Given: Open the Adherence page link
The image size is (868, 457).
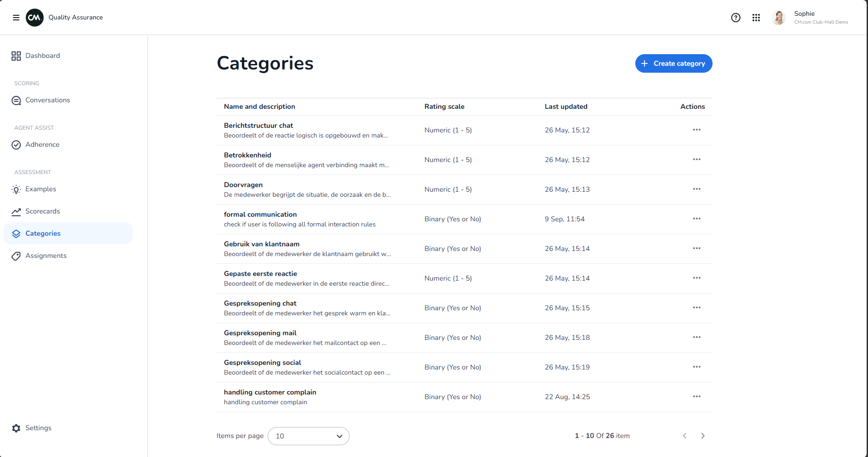Looking at the screenshot, I should click(43, 144).
